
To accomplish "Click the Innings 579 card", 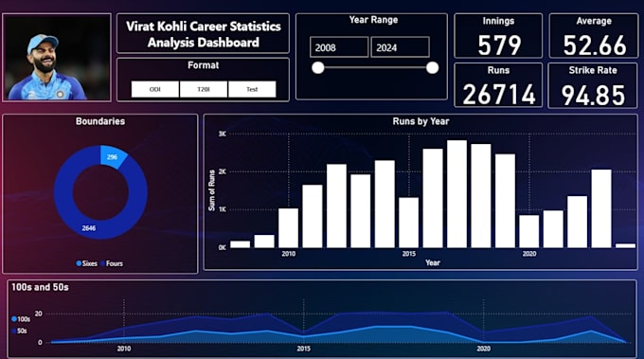I will pos(498,36).
